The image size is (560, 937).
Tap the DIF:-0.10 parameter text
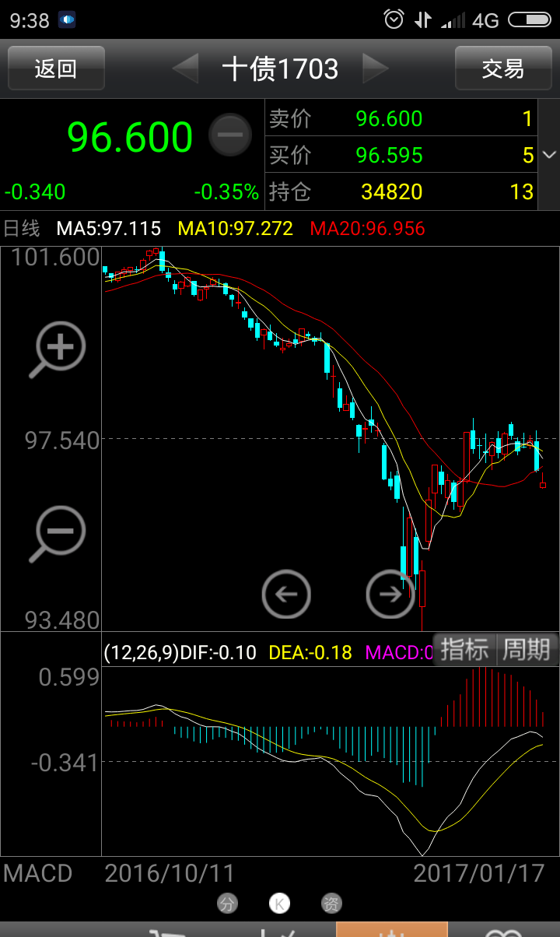point(218,652)
